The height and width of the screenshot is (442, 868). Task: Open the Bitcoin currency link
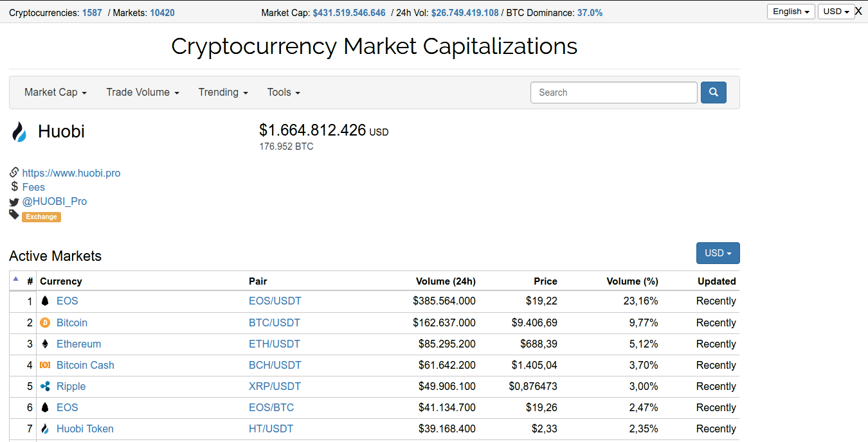pyautogui.click(x=72, y=323)
